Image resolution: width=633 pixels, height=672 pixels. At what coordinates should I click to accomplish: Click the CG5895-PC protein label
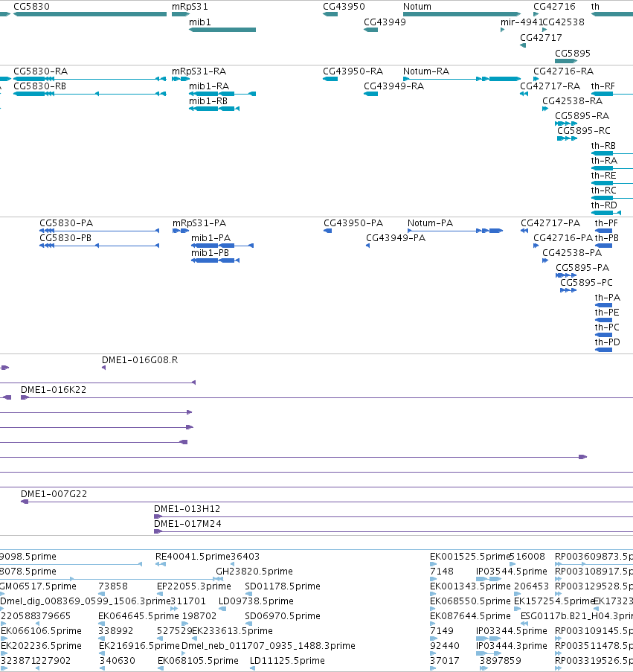pos(586,283)
